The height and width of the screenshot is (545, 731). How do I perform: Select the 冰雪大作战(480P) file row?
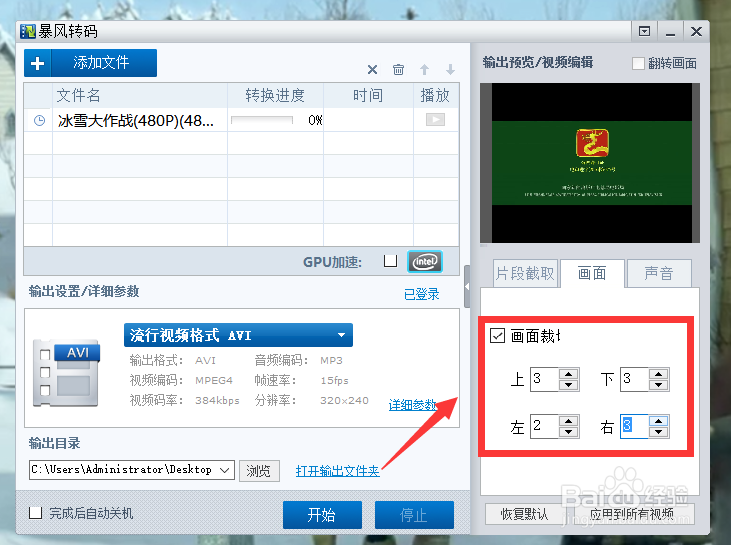point(241,120)
